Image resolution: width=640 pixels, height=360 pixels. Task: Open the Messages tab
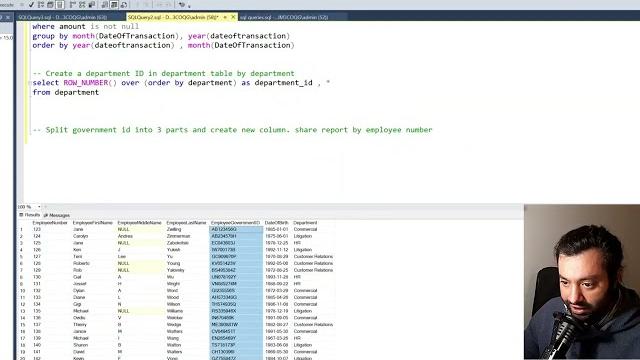[x=57, y=215]
